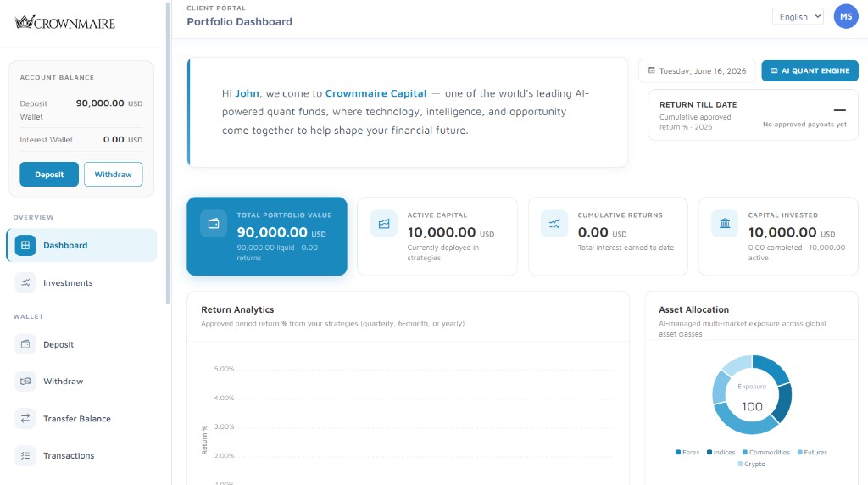
Task: Open the Dashboard menu item
Action: [x=81, y=245]
